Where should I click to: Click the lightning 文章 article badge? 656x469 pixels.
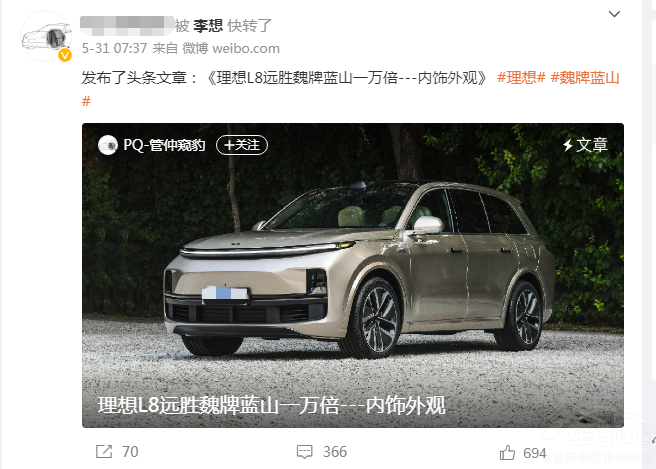point(585,145)
